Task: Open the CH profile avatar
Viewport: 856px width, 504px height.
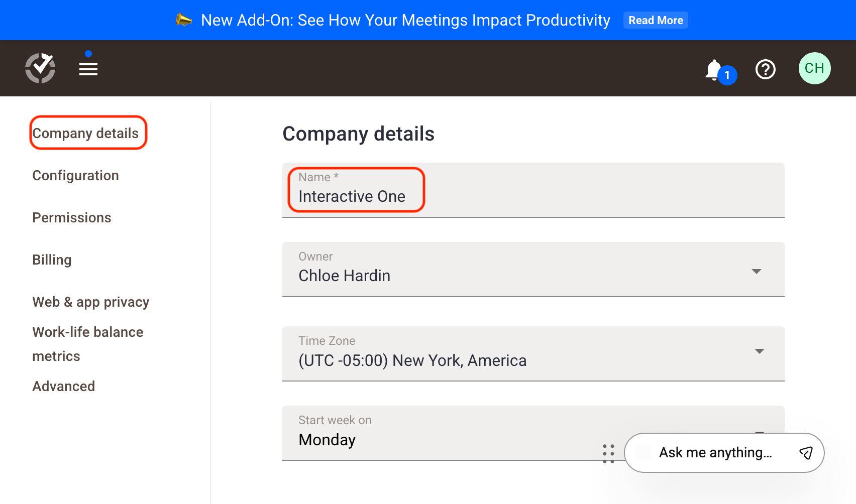Action: 814,68
